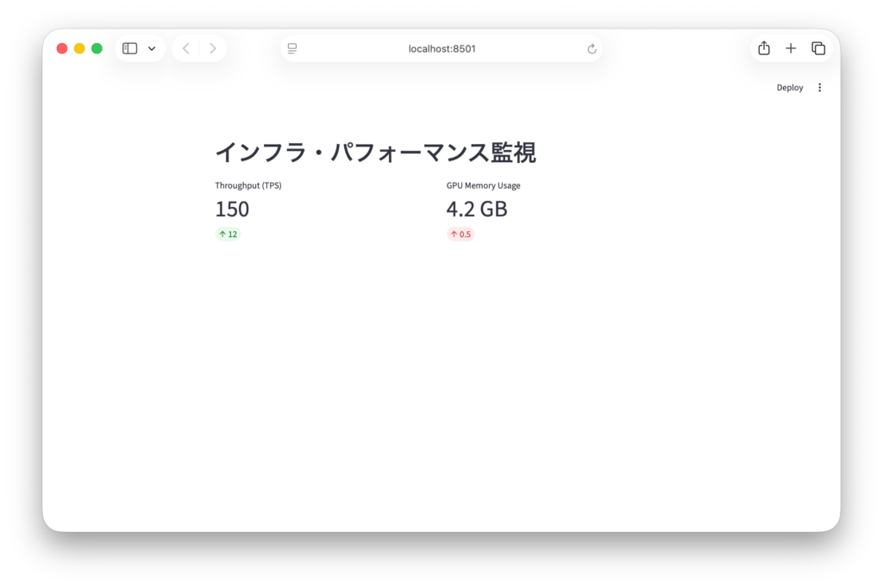Click the 150 throughput value

tap(232, 210)
